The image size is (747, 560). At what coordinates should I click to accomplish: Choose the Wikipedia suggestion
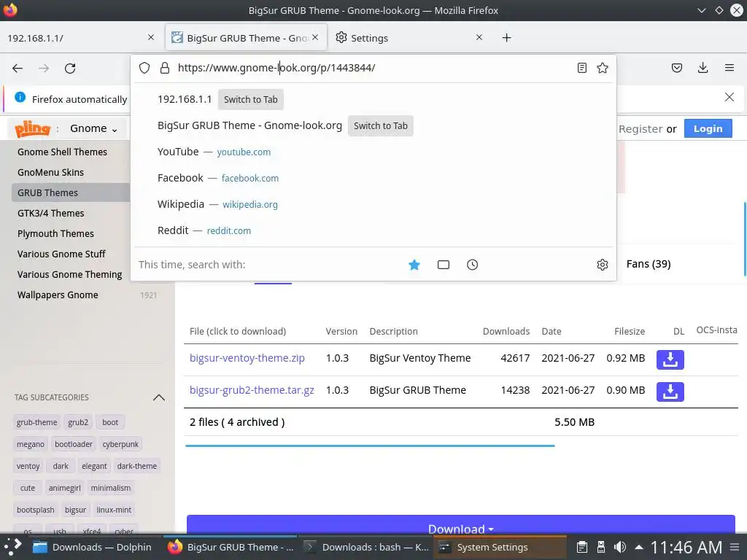click(x=373, y=204)
